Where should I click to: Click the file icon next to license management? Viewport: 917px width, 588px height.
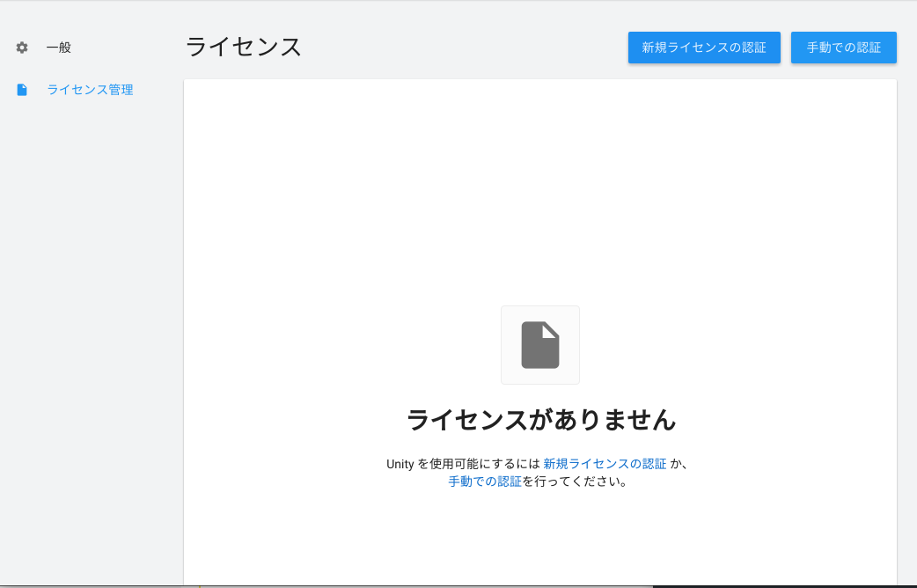(x=21, y=89)
